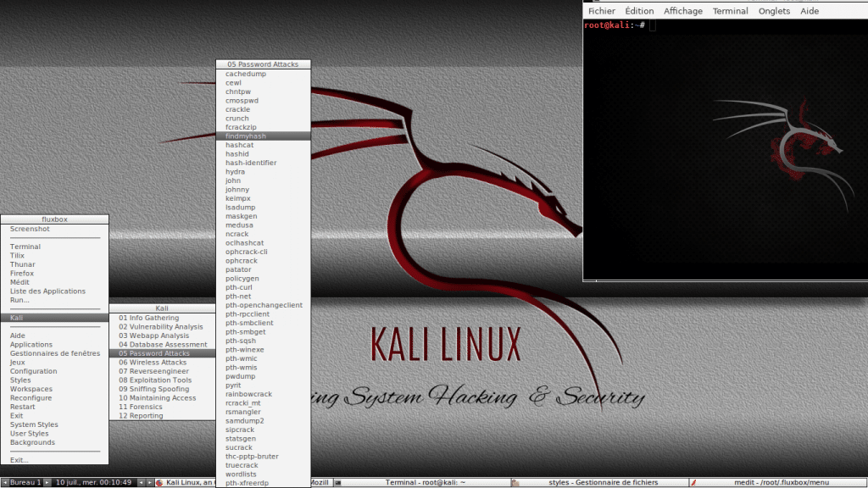Launch ophcrack from Password Attacks list
868x488 pixels.
pyautogui.click(x=263, y=261)
